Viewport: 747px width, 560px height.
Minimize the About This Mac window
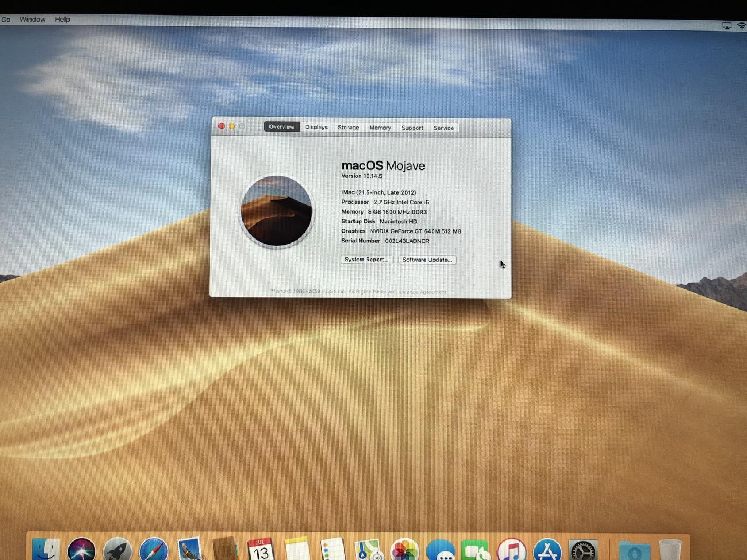(x=232, y=126)
